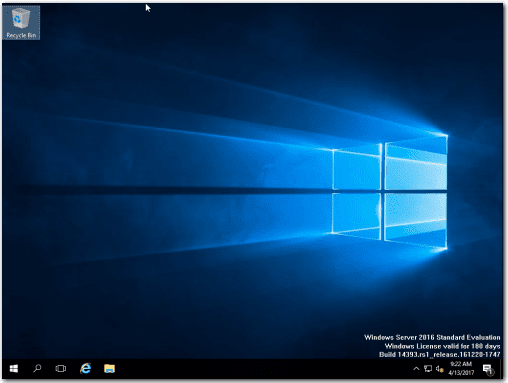
Task: Open taskbar search magnifier
Action: coord(37,368)
